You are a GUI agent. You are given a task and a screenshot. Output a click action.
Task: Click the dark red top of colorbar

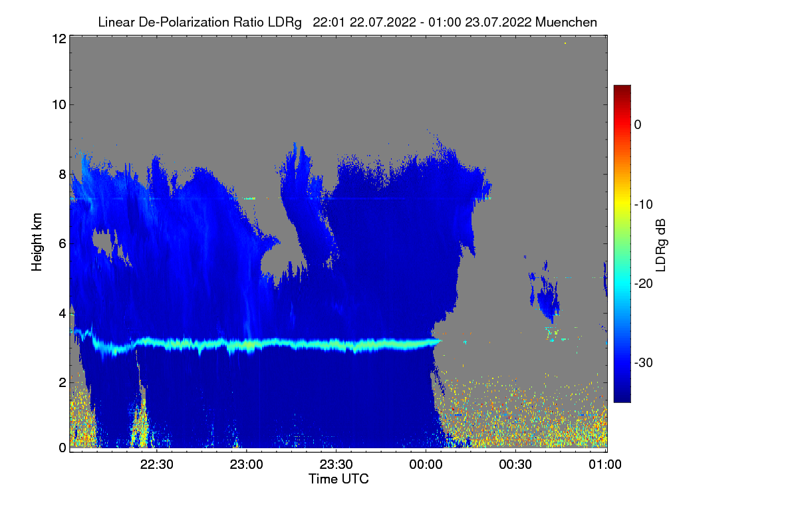[x=622, y=90]
